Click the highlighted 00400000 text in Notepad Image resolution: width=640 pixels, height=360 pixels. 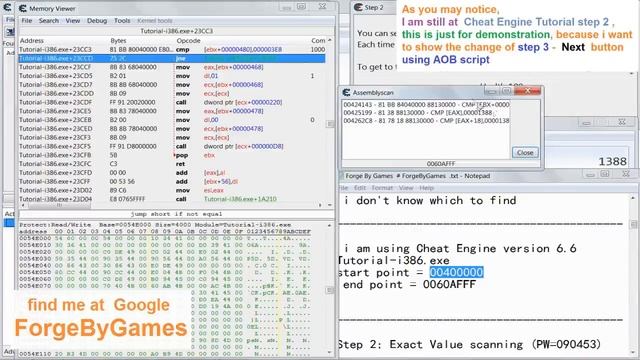(x=456, y=272)
